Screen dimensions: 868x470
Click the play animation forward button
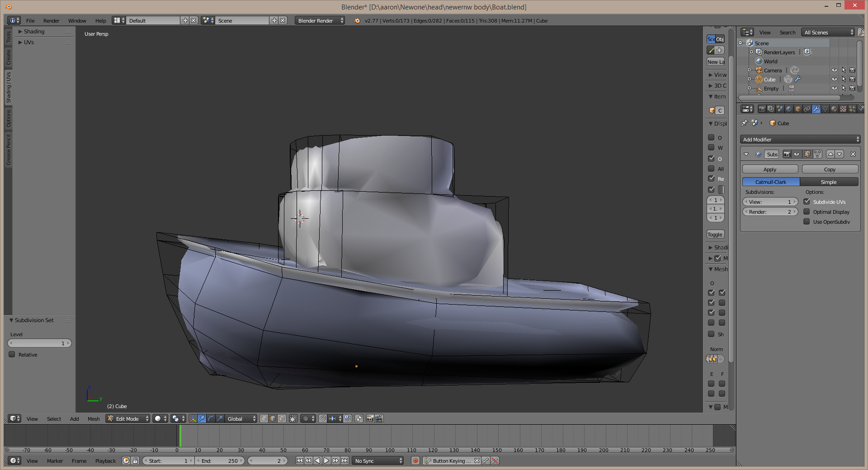pos(326,461)
